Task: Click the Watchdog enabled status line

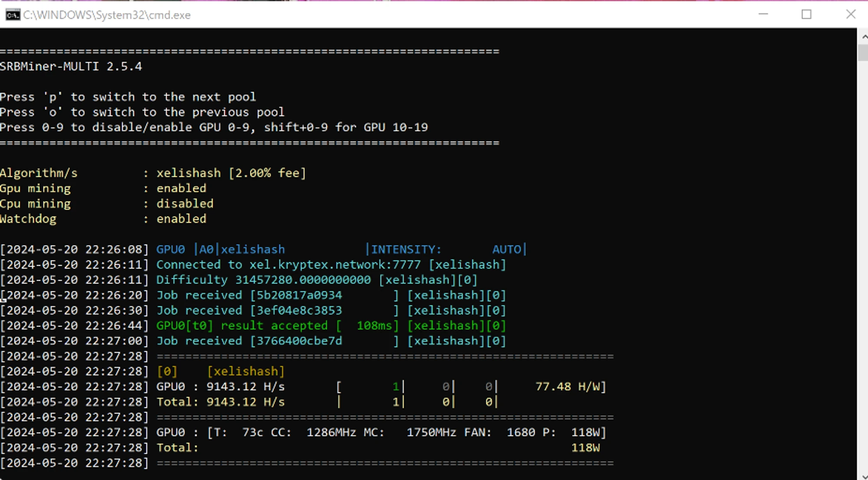Action: (x=103, y=219)
